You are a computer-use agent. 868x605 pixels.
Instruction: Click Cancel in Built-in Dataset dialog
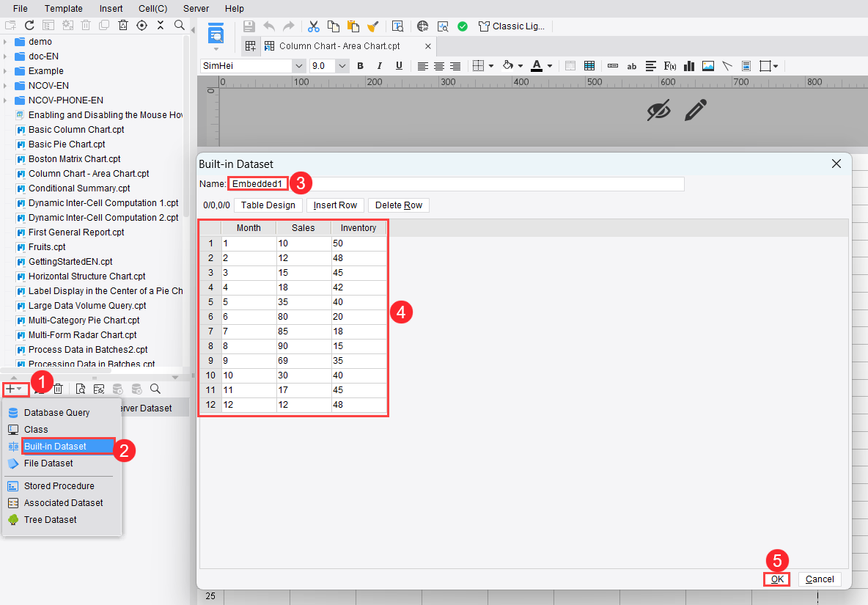point(820,579)
